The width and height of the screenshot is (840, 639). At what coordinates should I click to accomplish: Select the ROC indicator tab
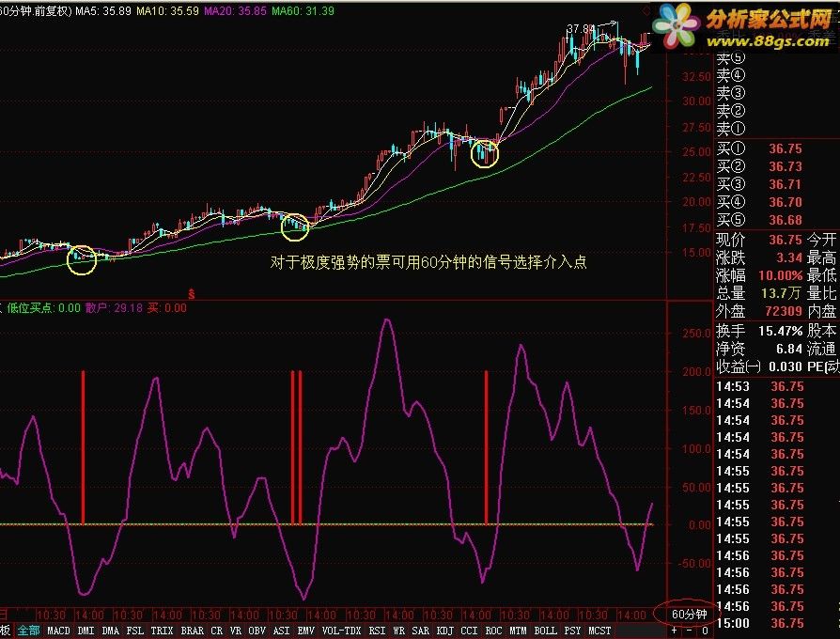[x=494, y=631]
